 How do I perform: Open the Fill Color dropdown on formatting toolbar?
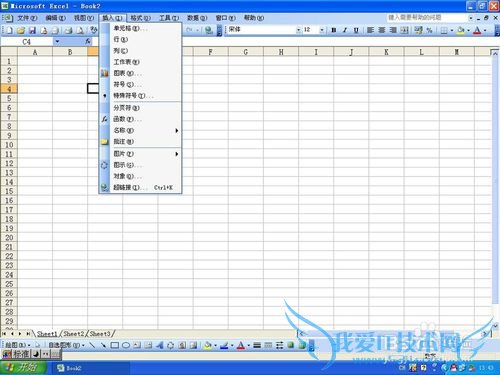click(468, 30)
